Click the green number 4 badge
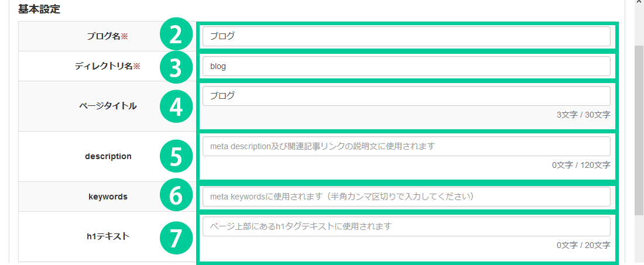 176,106
